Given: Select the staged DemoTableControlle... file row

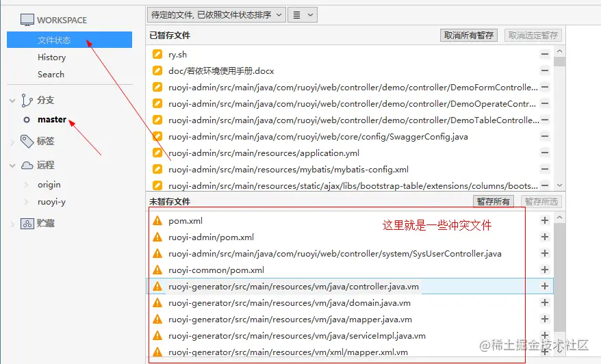Looking at the screenshot, I should click(x=350, y=120).
